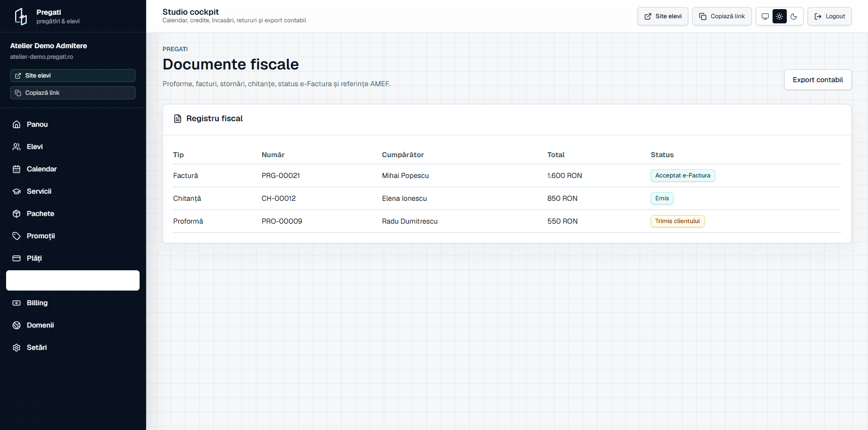Click the Cumpărător column header
The height and width of the screenshot is (430, 868).
point(403,155)
